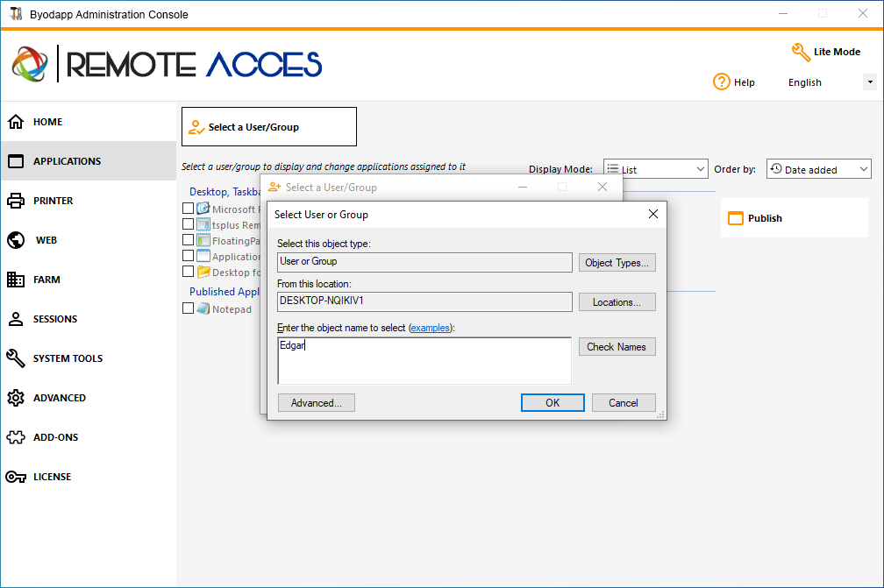This screenshot has width=884, height=588.
Task: Click the Byodapp console title bar icon
Action: tap(16, 13)
